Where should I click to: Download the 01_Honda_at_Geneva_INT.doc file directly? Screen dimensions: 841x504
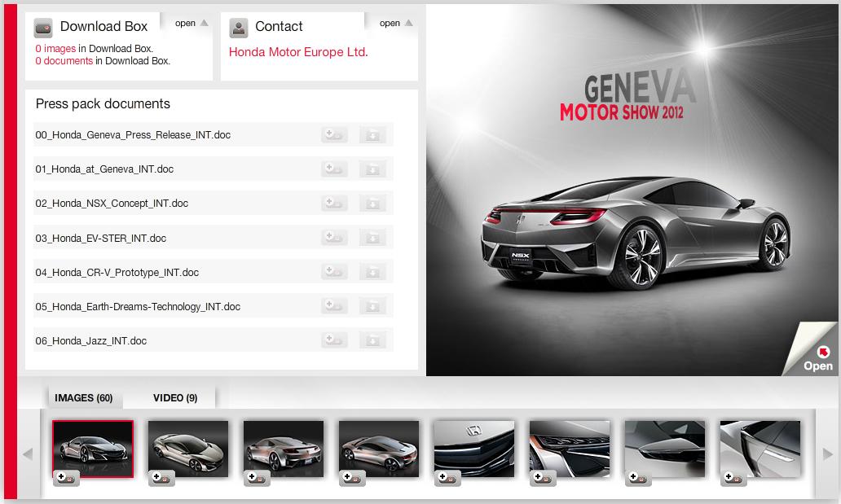tap(372, 169)
